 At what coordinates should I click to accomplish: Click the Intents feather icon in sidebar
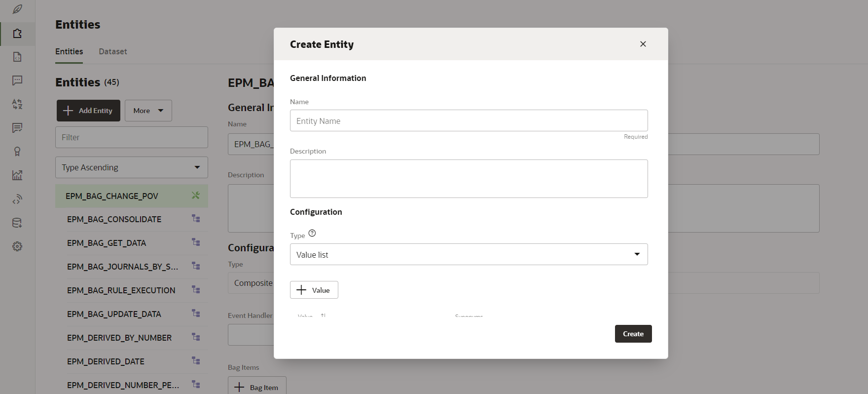click(17, 9)
